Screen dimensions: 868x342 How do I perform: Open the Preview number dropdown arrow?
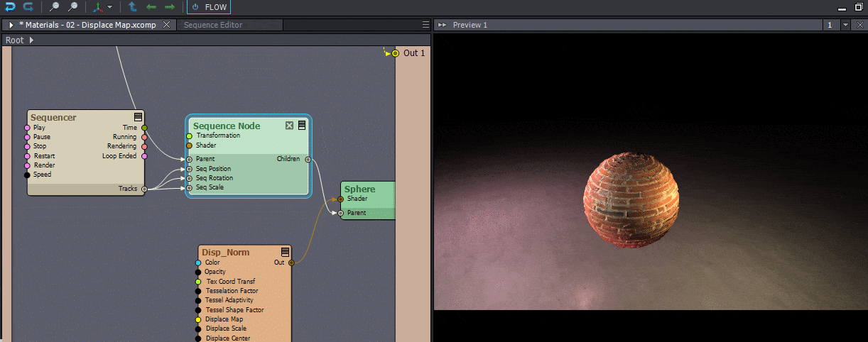(x=845, y=25)
